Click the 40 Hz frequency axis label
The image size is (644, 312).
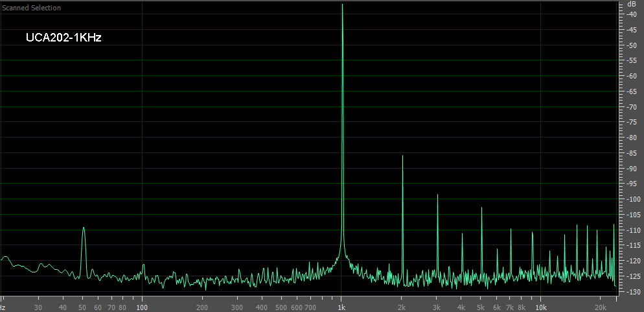(63, 307)
